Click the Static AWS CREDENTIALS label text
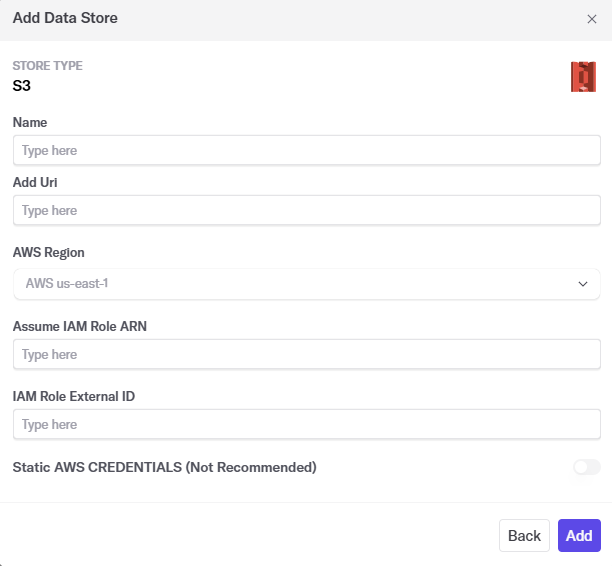This screenshot has height=566, width=612. pos(164,467)
